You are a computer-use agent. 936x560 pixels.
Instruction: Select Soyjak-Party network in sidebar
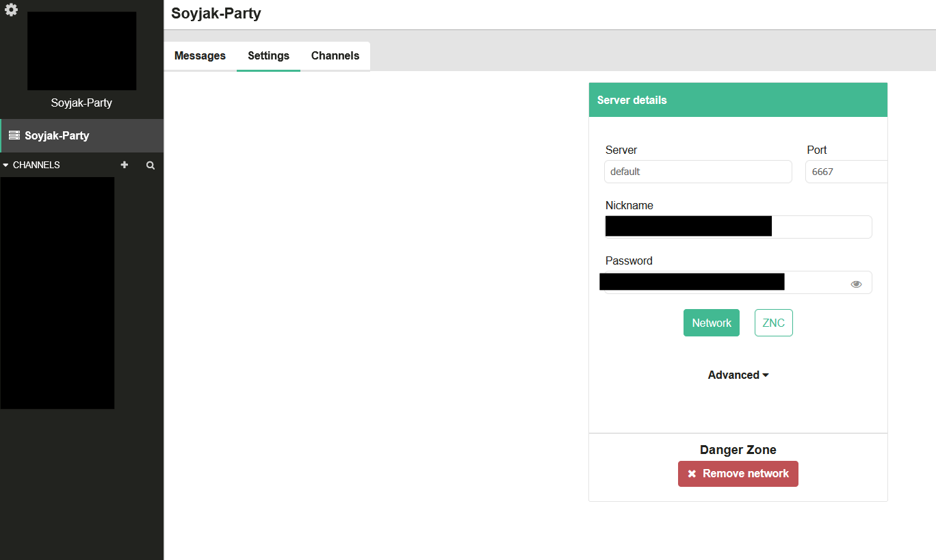57,135
